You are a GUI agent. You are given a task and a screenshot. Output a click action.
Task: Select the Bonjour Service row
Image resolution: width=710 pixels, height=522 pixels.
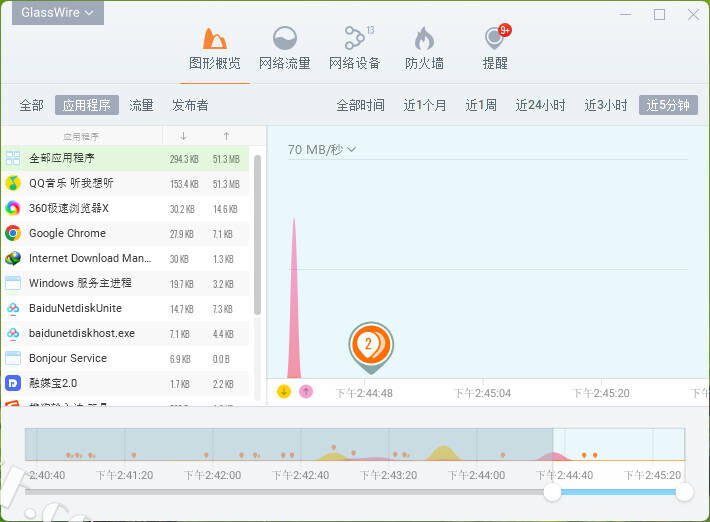click(125, 358)
